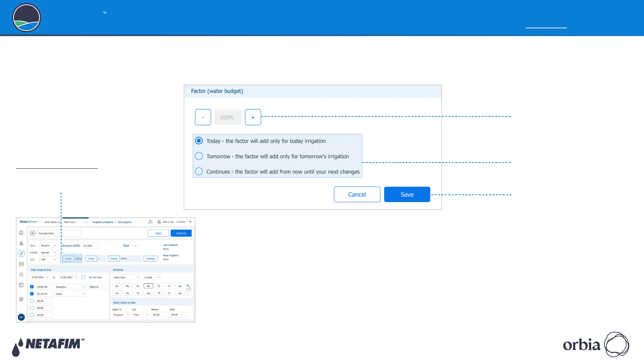Click the Amount (shift) 01:30hr field
Screen dimensions: 644x362
coord(91,246)
